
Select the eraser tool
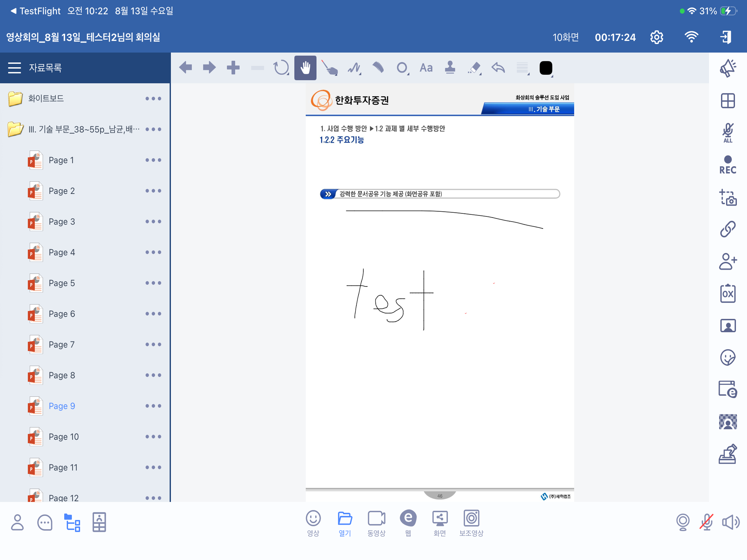(474, 68)
